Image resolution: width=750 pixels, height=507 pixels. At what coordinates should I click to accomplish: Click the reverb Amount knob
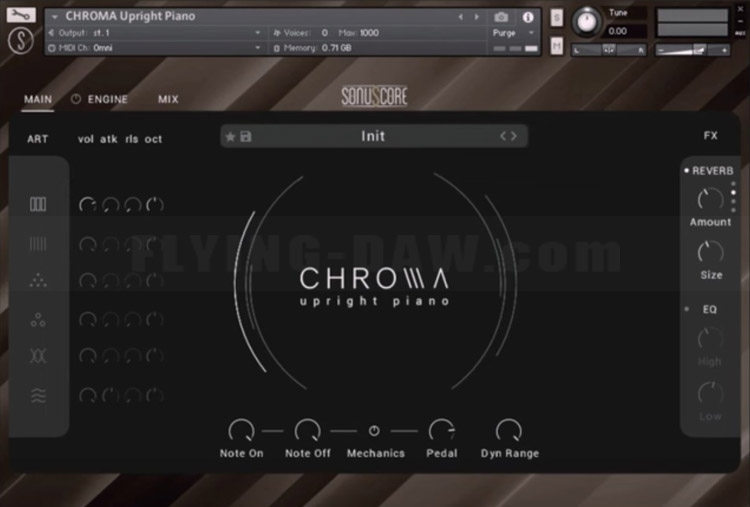tap(710, 199)
